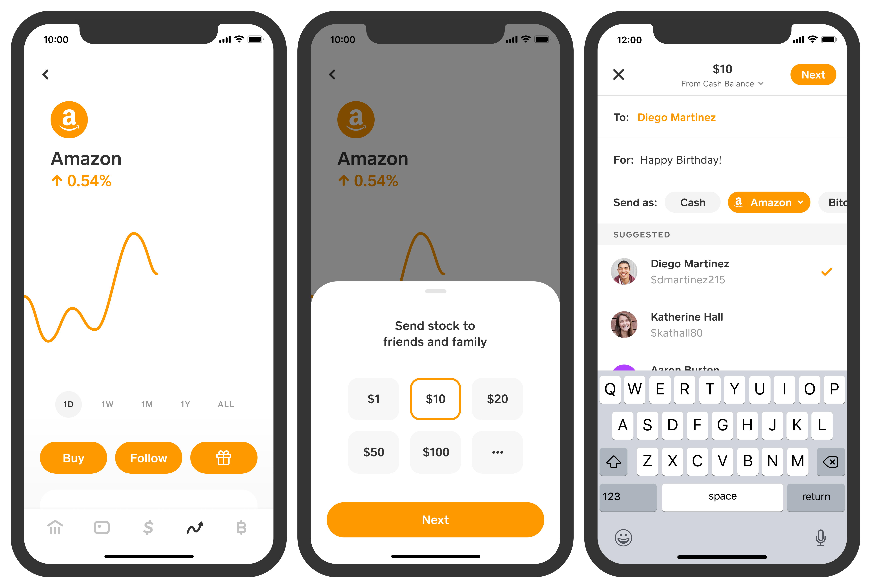Screen dimensions: 871x588
Task: Tap the Buy button for Amazon stock
Action: (x=74, y=457)
